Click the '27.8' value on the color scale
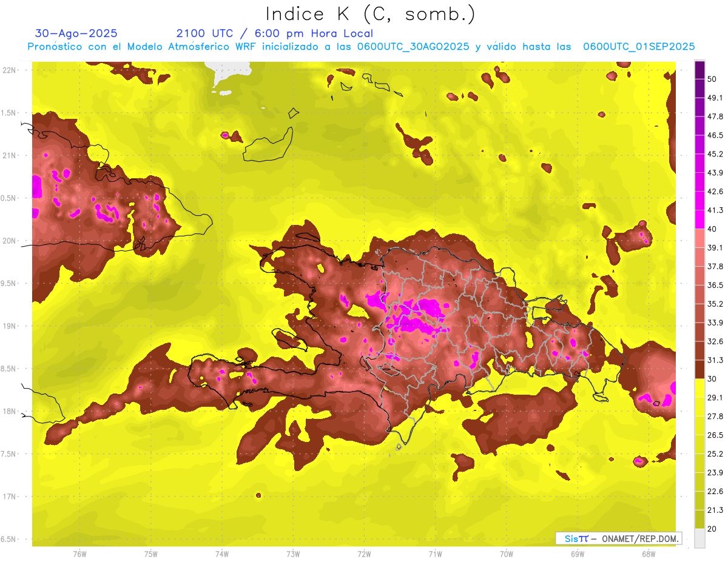Image resolution: width=728 pixels, height=562 pixels. pyautogui.click(x=715, y=416)
